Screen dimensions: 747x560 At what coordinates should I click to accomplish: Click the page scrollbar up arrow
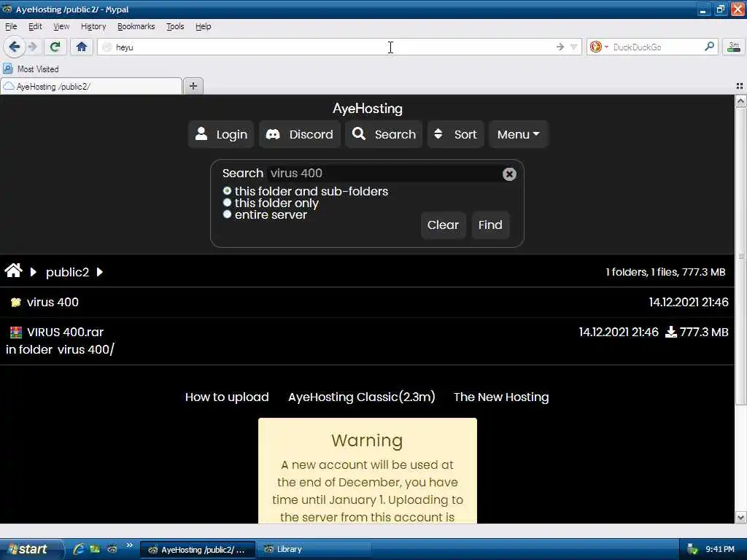[x=740, y=101]
